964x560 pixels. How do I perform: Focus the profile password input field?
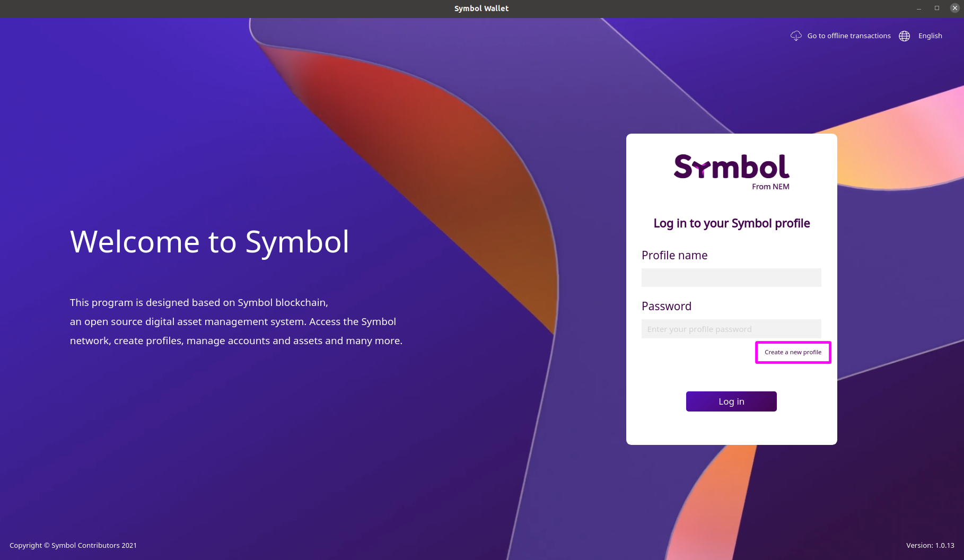click(x=731, y=329)
